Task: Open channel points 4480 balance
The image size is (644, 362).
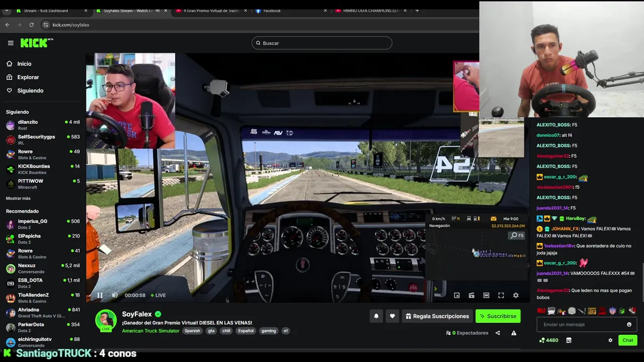Action: pos(548,340)
